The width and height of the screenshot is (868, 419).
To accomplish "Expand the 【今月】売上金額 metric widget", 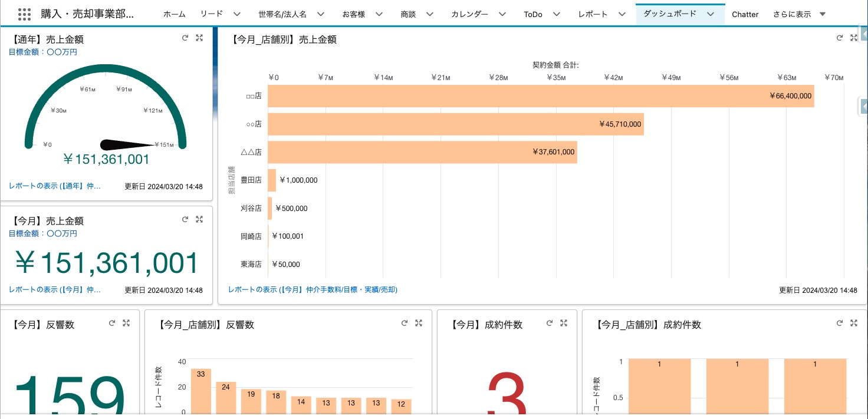I will 199,219.
